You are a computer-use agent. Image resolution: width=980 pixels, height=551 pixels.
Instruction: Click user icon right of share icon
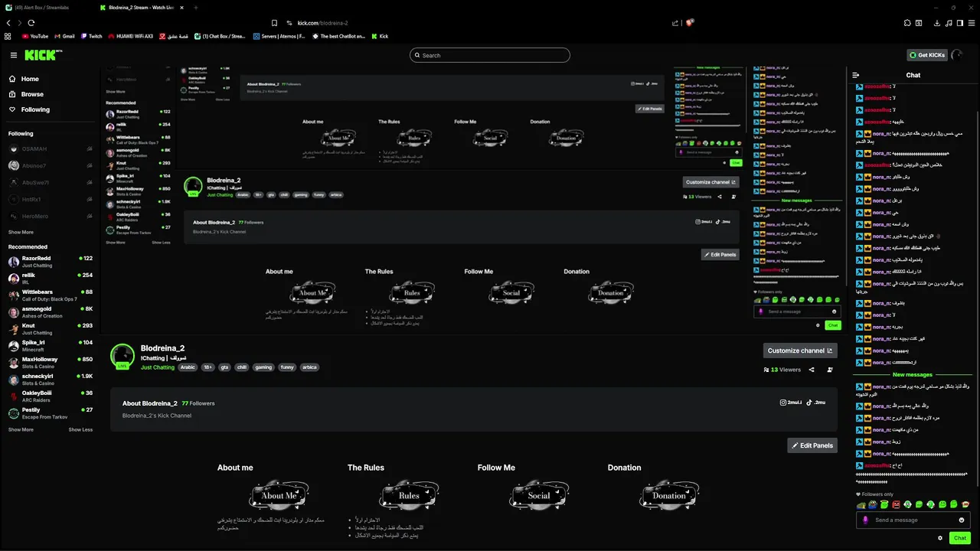coord(830,370)
